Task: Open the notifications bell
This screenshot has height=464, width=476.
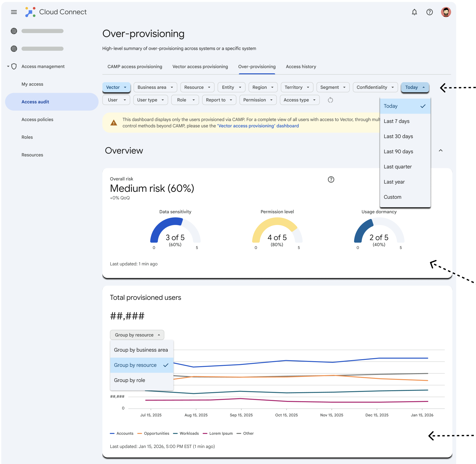Action: tap(414, 12)
